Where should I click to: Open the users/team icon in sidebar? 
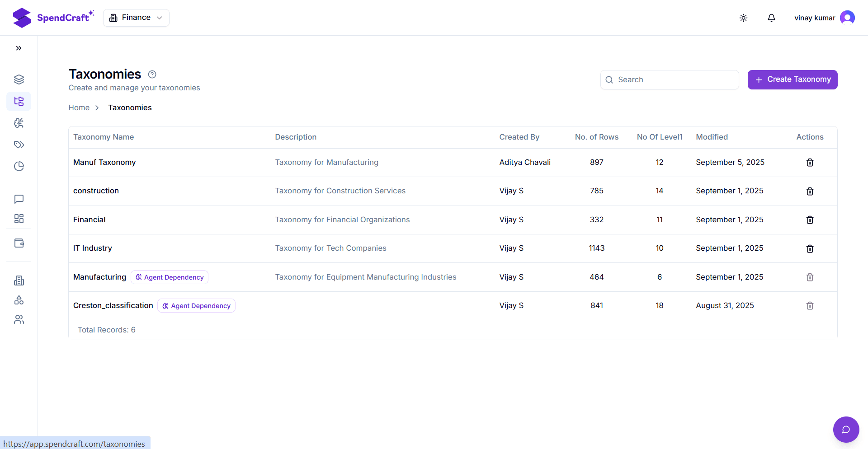[x=19, y=319]
